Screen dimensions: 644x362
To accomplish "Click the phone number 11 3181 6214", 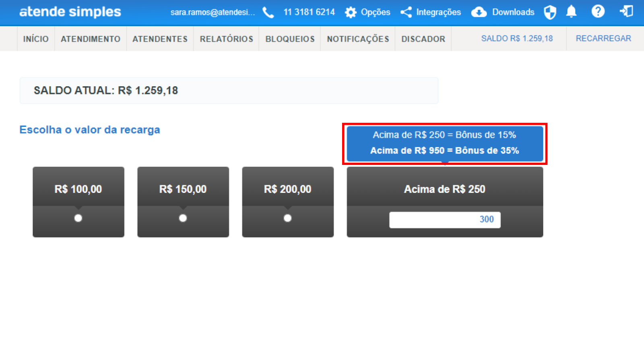I will tap(309, 12).
